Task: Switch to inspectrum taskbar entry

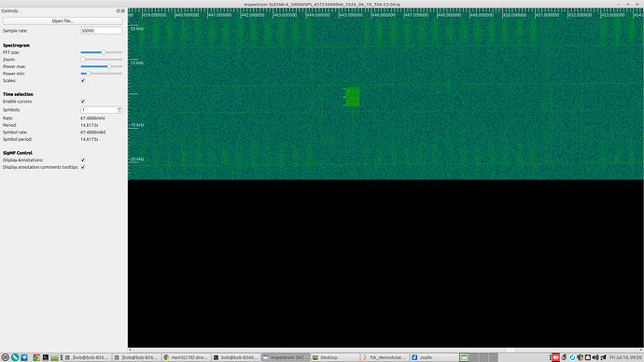Action: click(285, 357)
